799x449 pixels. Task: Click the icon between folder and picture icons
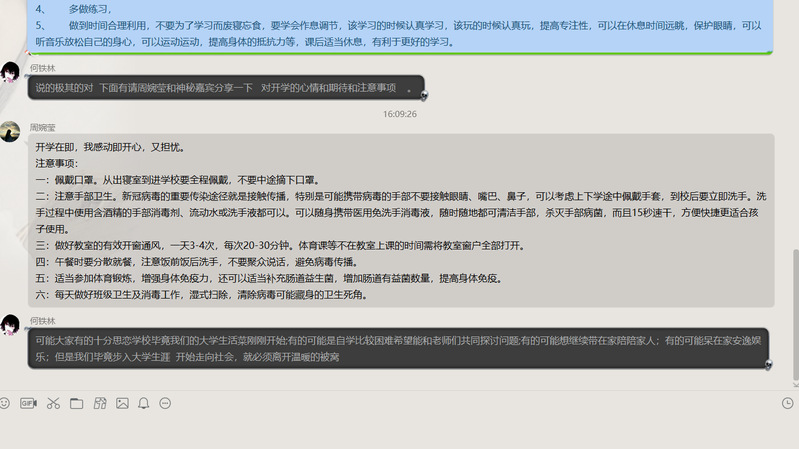tap(99, 403)
